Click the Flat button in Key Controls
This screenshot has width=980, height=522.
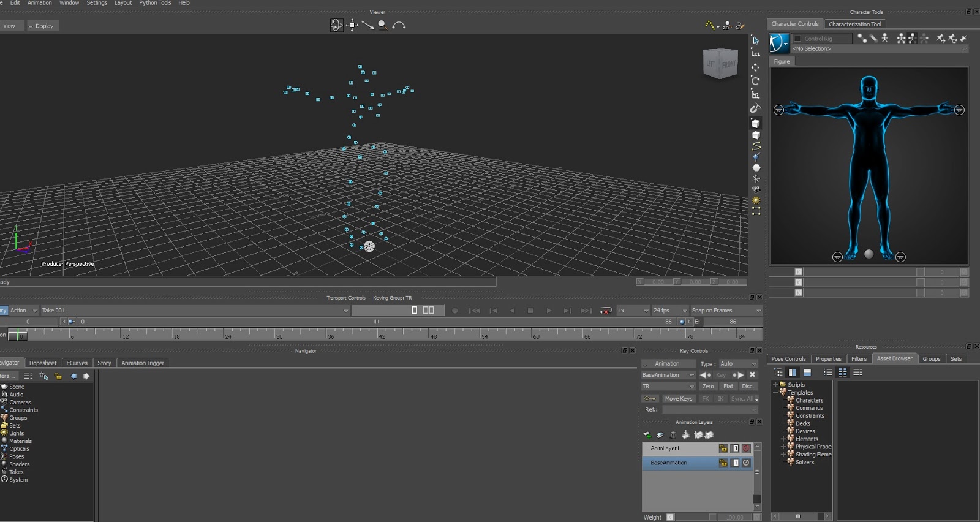pyautogui.click(x=728, y=387)
